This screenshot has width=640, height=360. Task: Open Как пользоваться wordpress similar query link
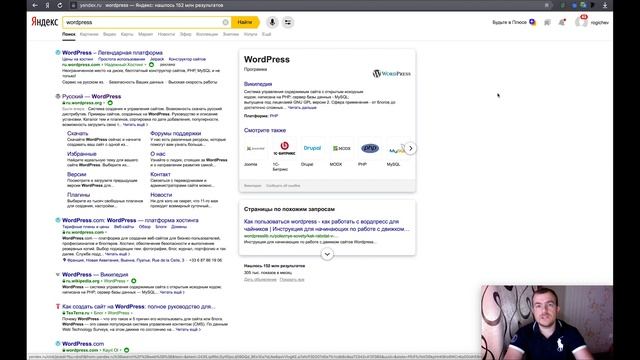pyautogui.click(x=327, y=225)
